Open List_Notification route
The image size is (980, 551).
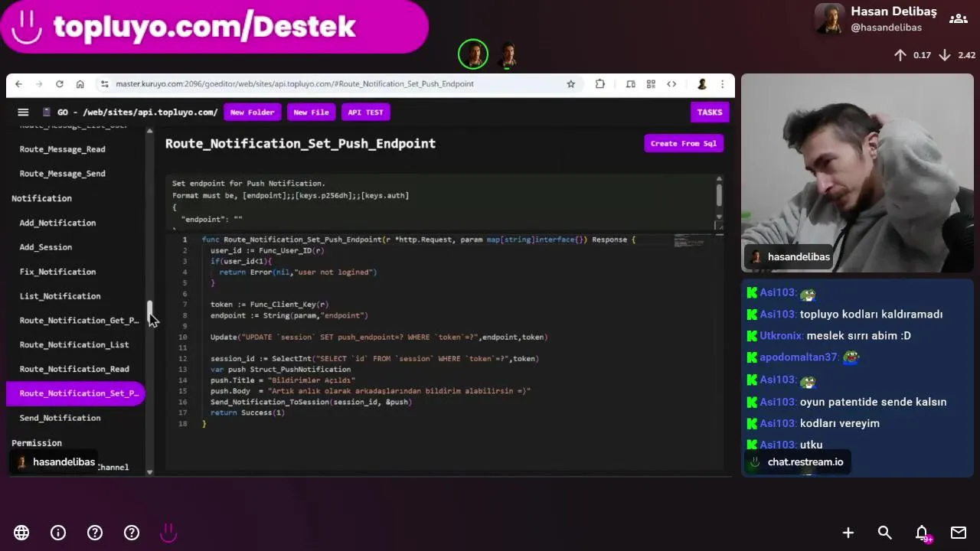click(60, 296)
